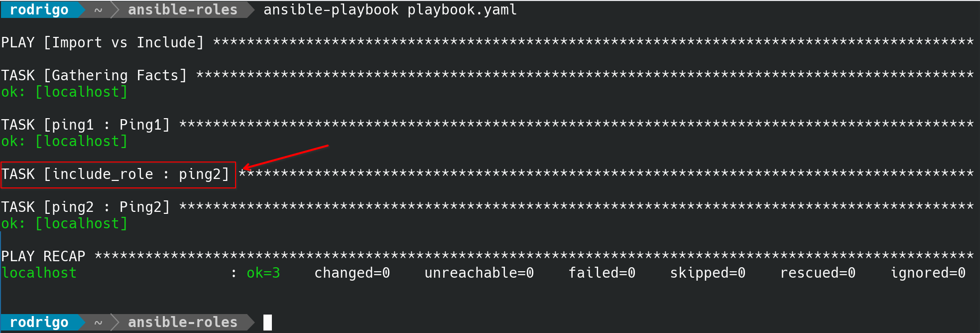Image resolution: width=980 pixels, height=333 pixels.
Task: Click the ansible-roles directory segment in the bottom prompt
Action: (182, 323)
